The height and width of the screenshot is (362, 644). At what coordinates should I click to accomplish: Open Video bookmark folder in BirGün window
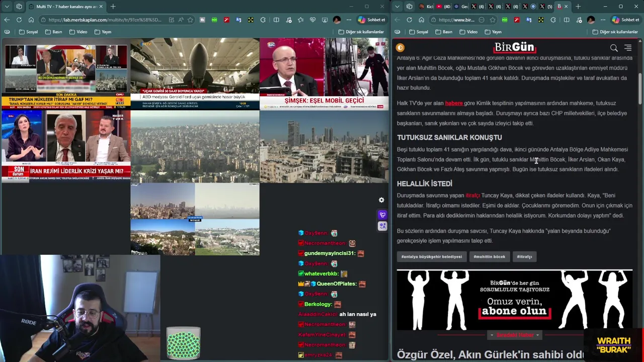click(468, 32)
